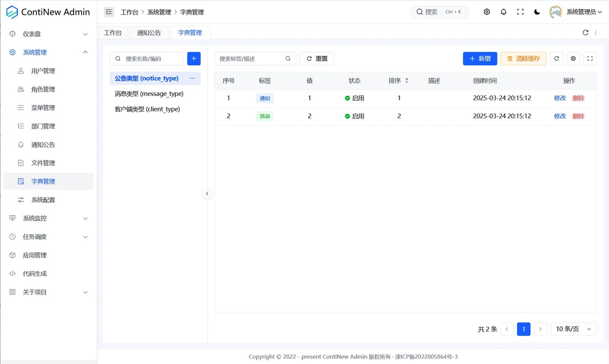Screen dimensions: 609x364
Task: Open the 系统管理员 user dropdown
Action: tap(584, 12)
